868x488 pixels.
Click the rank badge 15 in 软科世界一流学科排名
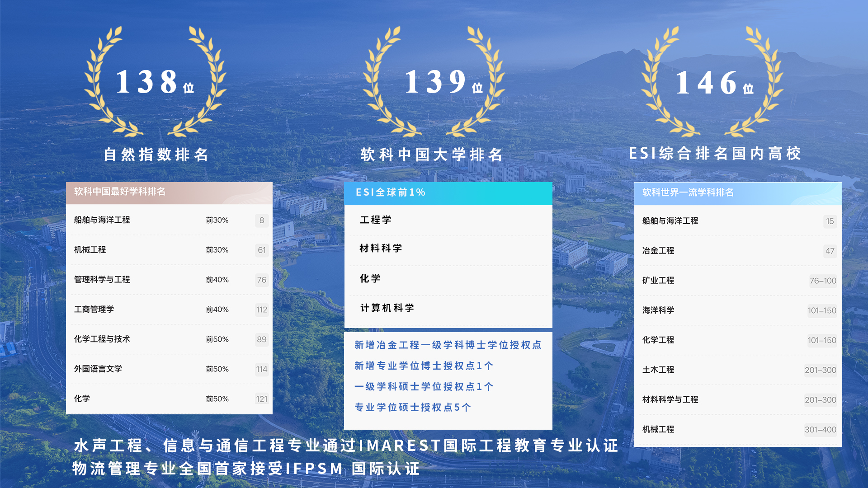(830, 221)
